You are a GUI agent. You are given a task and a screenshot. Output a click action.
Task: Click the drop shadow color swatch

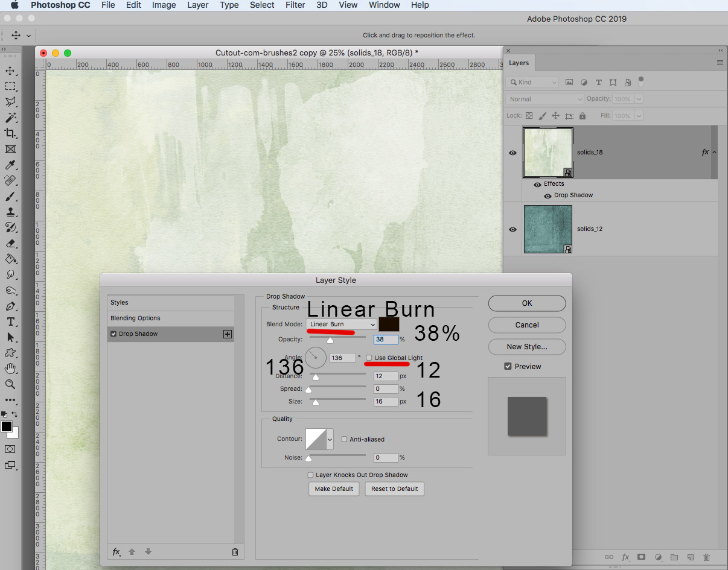tap(389, 324)
